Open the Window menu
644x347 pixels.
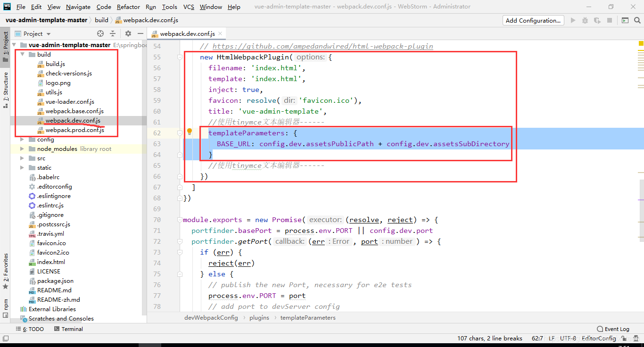211,7
